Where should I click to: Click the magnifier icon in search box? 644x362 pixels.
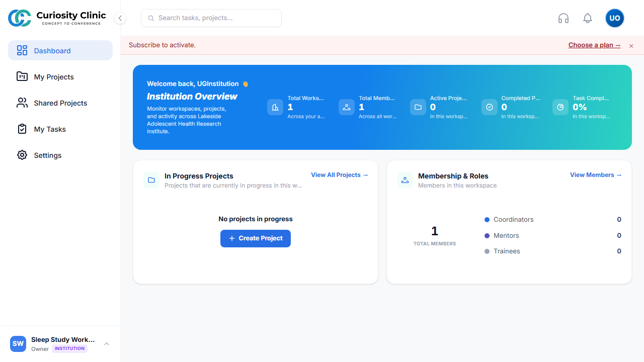(151, 18)
